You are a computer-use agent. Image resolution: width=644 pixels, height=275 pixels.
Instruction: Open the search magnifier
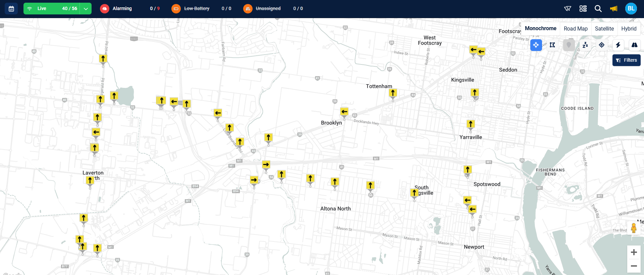click(x=598, y=9)
